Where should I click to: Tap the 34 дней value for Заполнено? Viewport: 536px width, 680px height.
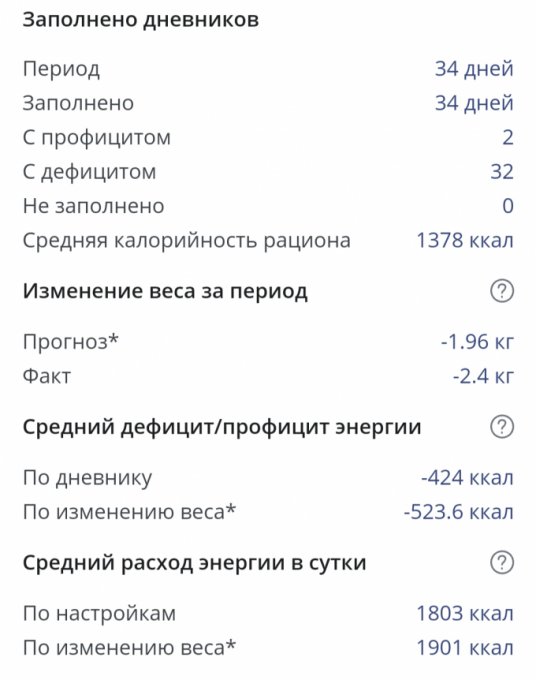pos(474,103)
